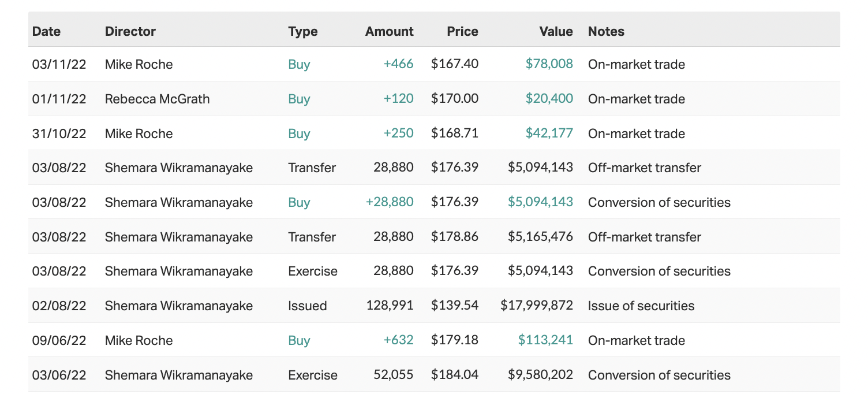The image size is (868, 394).
Task: Click Shemara Wikramanayake in the 02/08/22 row
Action: pos(178,306)
